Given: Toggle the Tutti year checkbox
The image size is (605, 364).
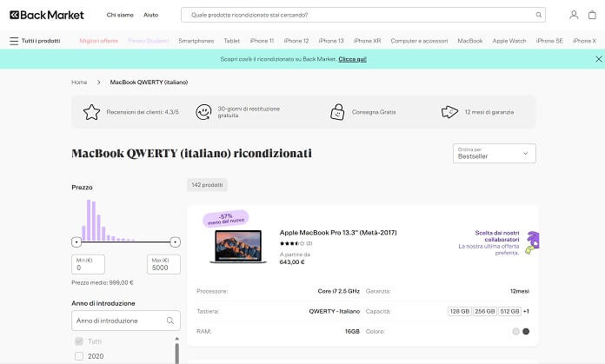Looking at the screenshot, I should click(79, 341).
